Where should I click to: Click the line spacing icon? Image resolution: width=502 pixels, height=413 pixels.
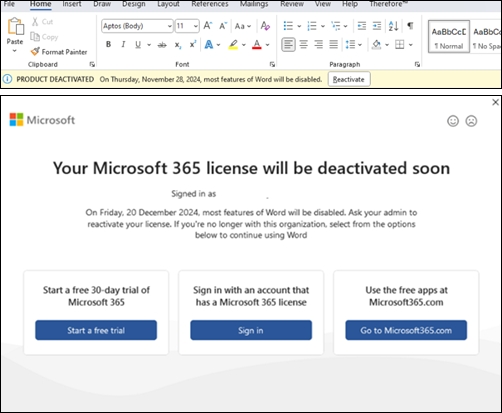point(350,44)
